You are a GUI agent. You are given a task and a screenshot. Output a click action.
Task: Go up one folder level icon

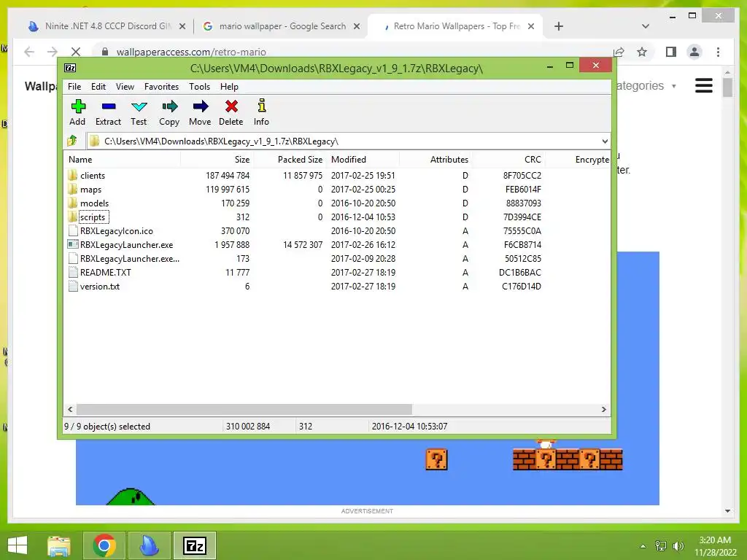(x=72, y=141)
